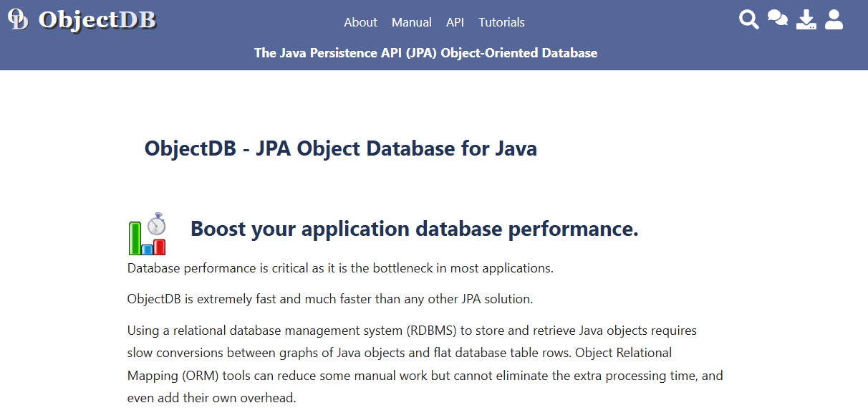Click the tagline 'The Java Persistence API (JPA) Object-Oriented Database'
This screenshot has width=868, height=413.
pos(425,53)
